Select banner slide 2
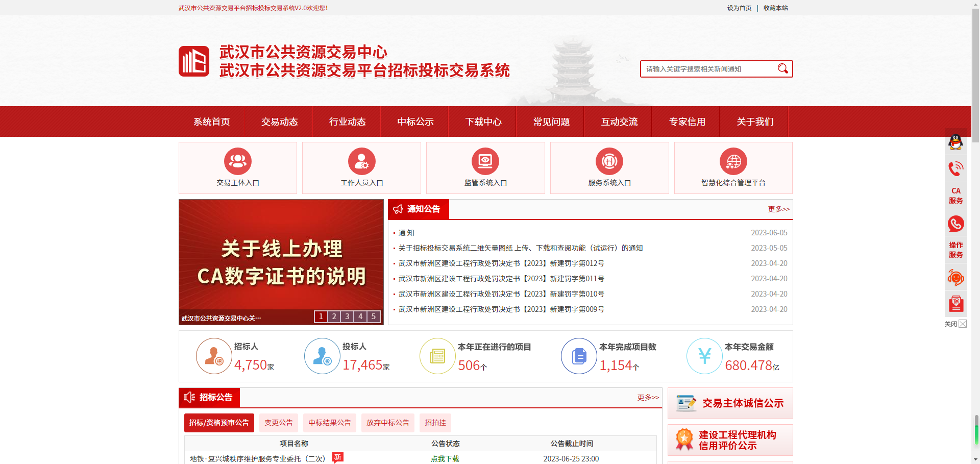This screenshot has height=464, width=980. [334, 316]
